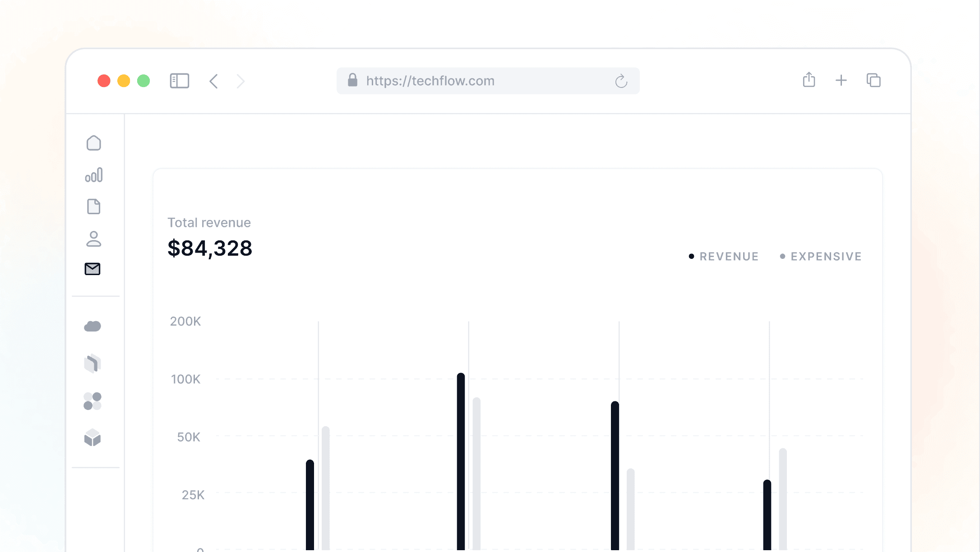Click the tallest revenue bar
This screenshot has width=980, height=552.
pos(461,460)
